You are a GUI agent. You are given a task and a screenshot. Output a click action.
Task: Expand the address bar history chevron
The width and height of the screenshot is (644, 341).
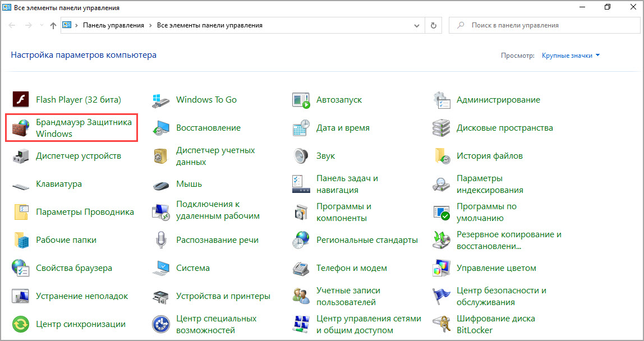pyautogui.click(x=416, y=25)
